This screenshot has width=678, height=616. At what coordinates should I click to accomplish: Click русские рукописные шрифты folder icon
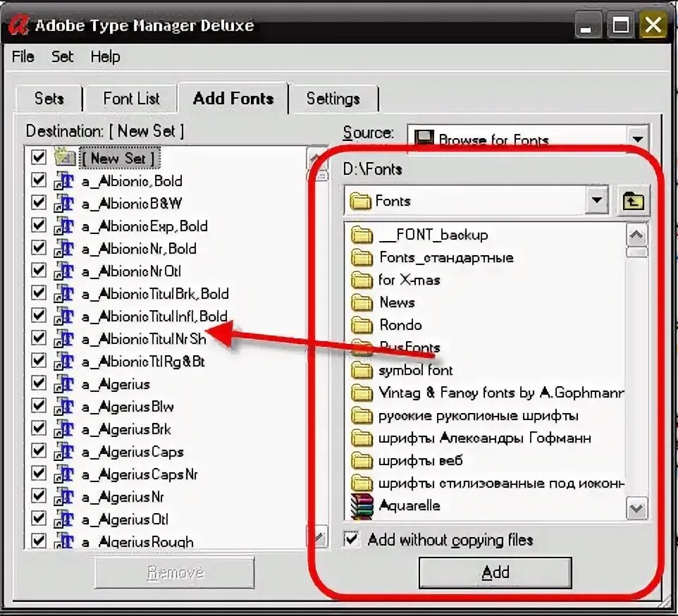click(362, 415)
